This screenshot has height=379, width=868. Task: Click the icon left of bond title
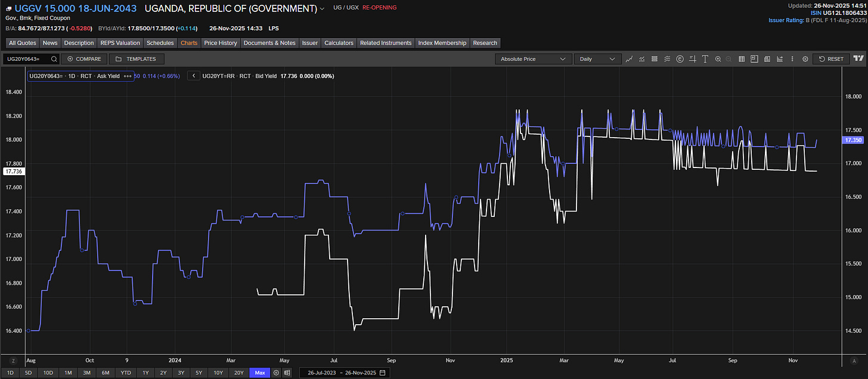click(8, 8)
